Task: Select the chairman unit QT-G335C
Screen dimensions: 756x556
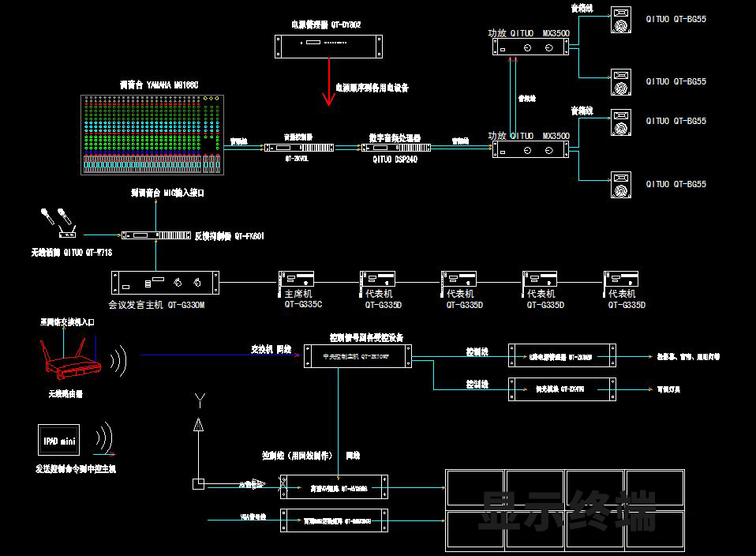Action: point(298,280)
